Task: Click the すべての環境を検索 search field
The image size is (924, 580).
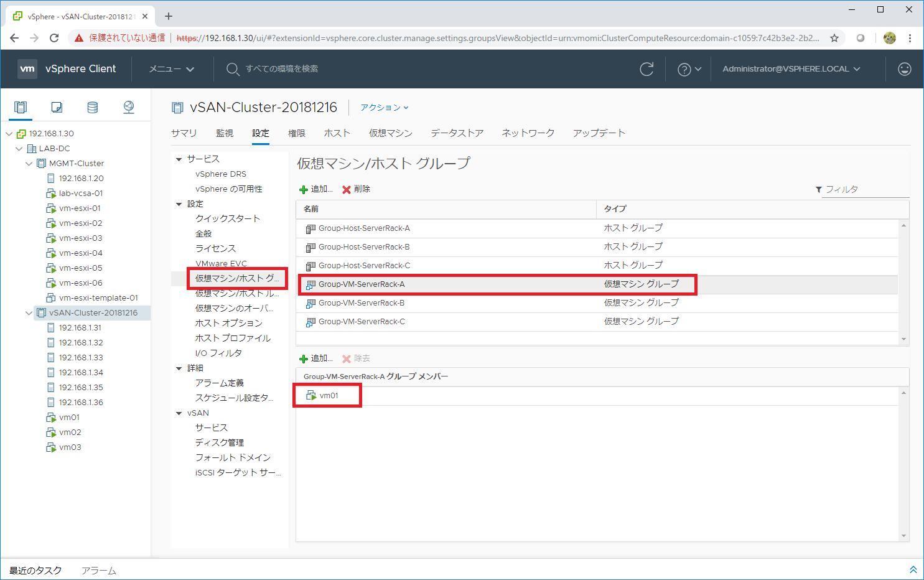Action: point(281,69)
